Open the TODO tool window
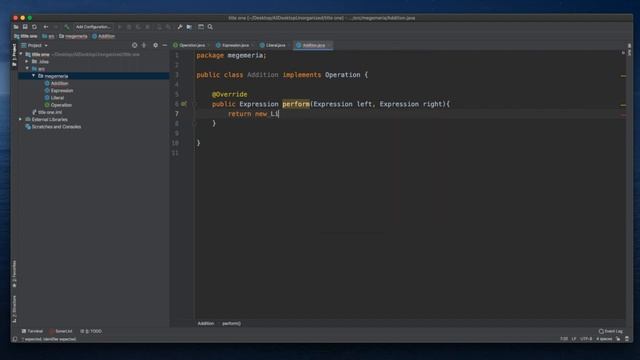Image resolution: width=640 pixels, height=360 pixels. (91, 331)
